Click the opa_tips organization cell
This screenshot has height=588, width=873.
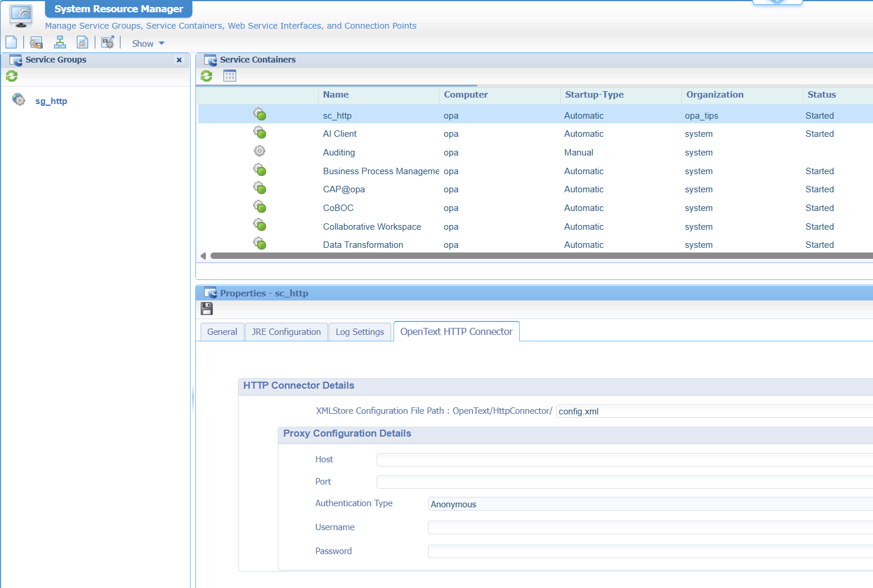[702, 116]
